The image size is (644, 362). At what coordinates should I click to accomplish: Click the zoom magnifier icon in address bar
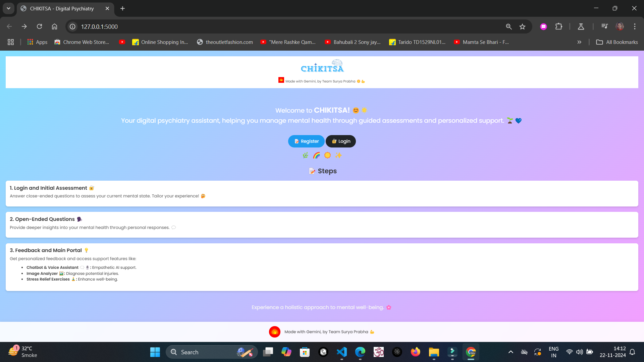point(509,26)
